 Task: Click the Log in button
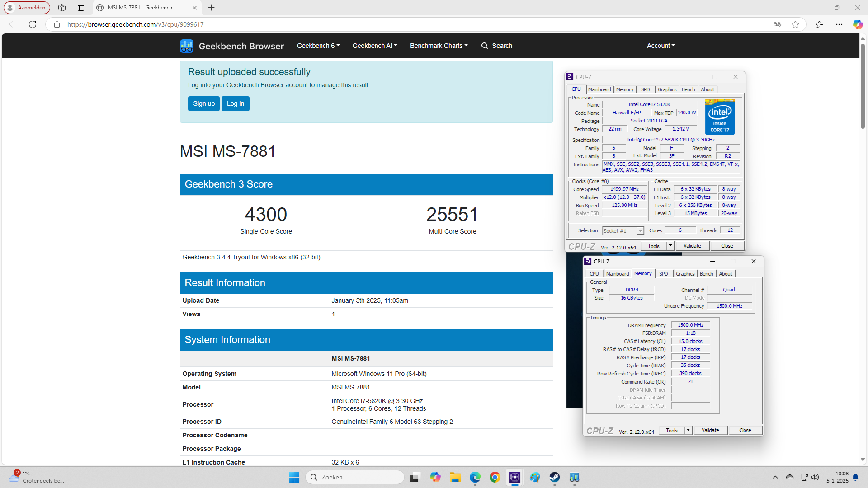236,103
